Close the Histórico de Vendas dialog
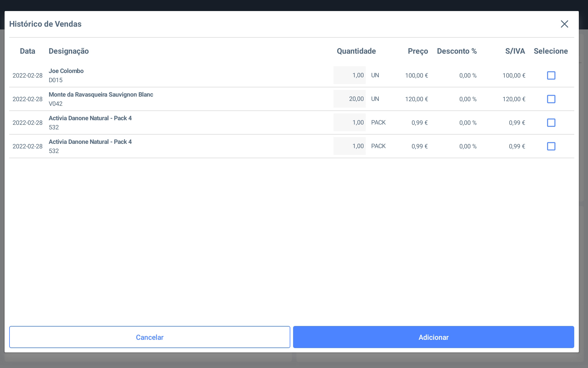 pyautogui.click(x=564, y=24)
